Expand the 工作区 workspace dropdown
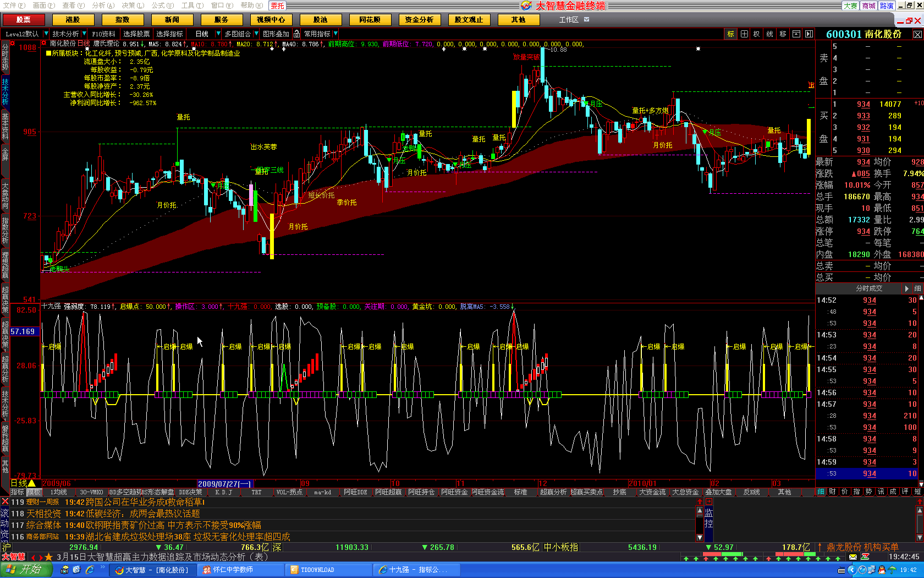924x578 pixels. 586,19
